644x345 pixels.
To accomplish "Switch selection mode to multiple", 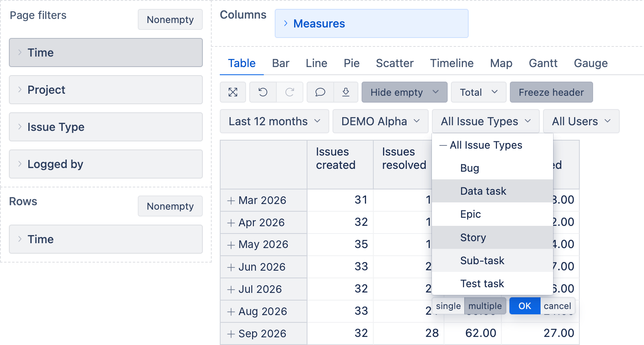I will (485, 306).
